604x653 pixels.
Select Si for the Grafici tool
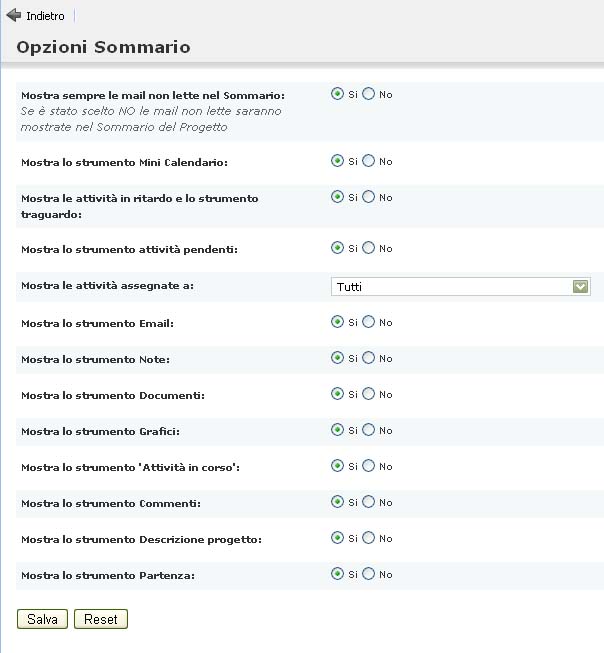338,430
